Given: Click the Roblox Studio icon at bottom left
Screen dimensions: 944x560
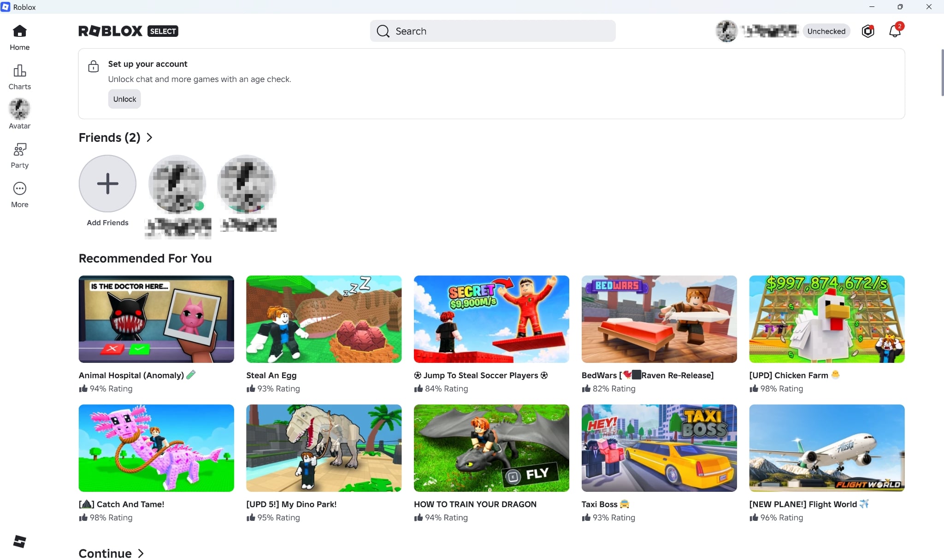Looking at the screenshot, I should coord(19,541).
